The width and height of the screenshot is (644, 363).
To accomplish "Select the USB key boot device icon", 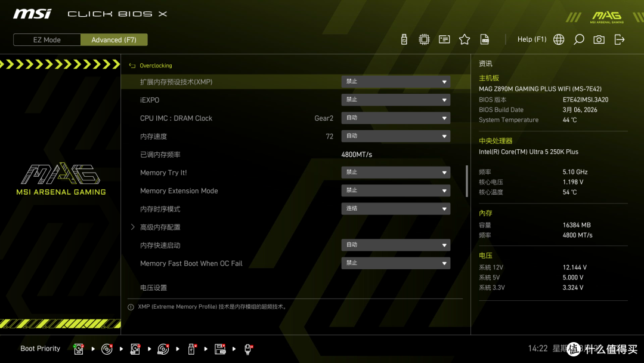I will click(x=192, y=349).
